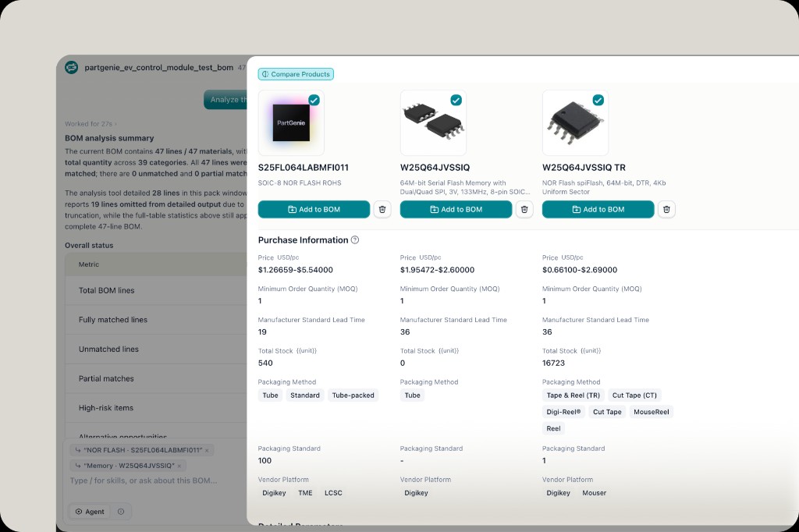Select the 'Tape & Reel (TR)' tag
The width and height of the screenshot is (799, 532).
[x=574, y=395]
